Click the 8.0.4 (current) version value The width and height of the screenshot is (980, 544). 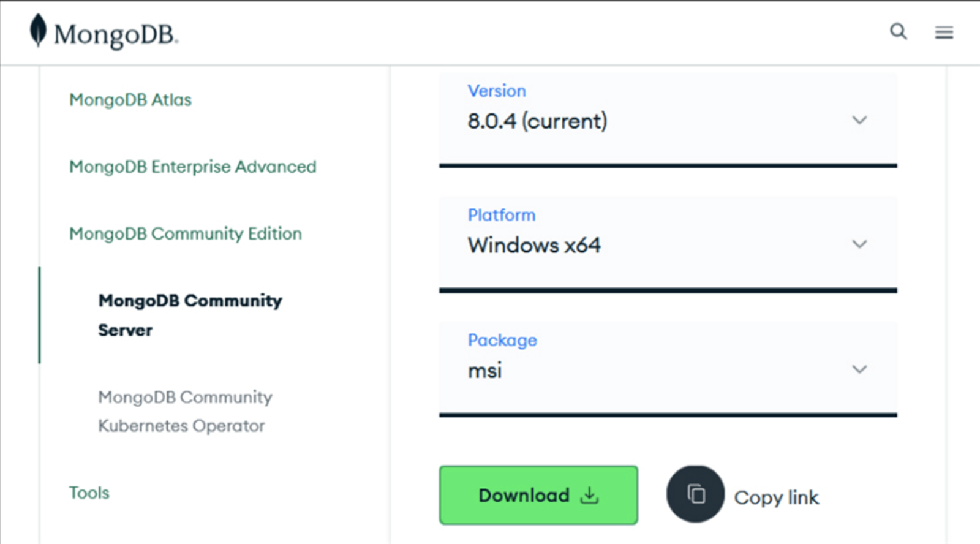coord(537,121)
